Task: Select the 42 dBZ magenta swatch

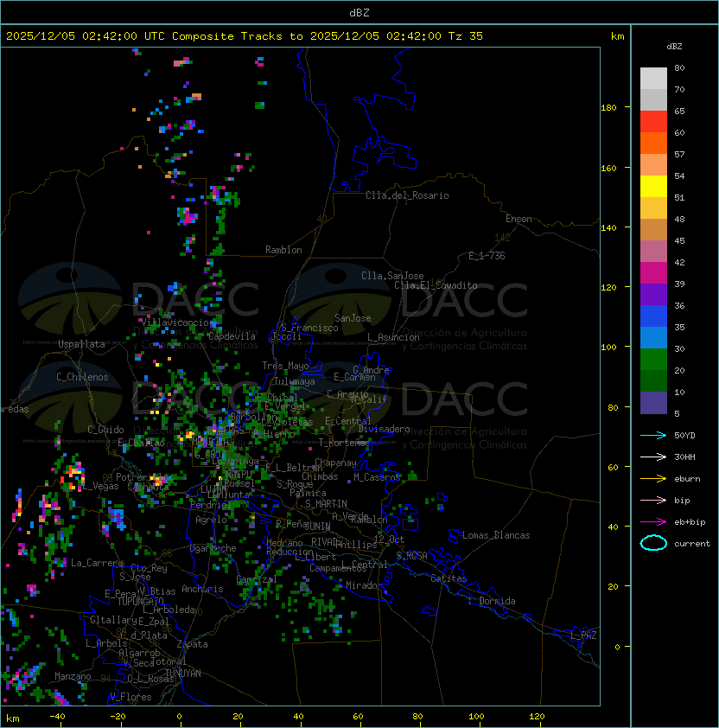Action: 653,273
